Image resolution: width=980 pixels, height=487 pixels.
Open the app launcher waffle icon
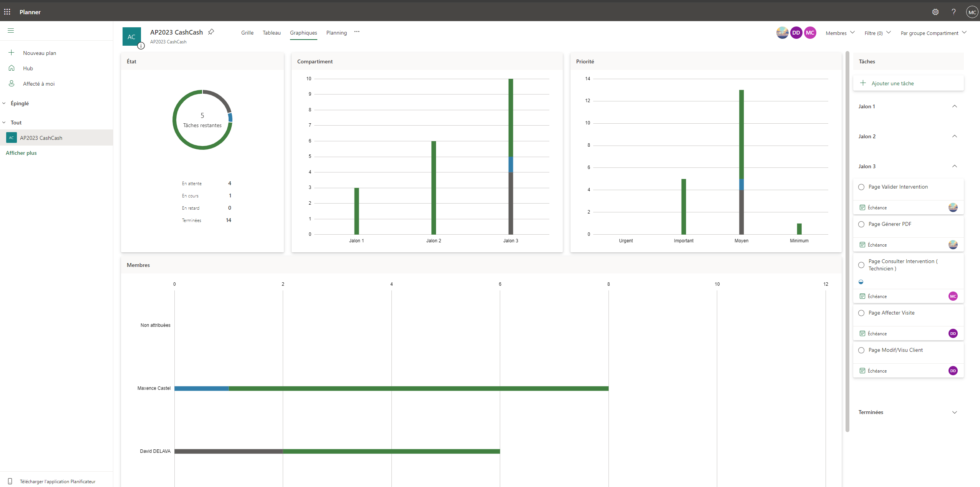(x=7, y=12)
